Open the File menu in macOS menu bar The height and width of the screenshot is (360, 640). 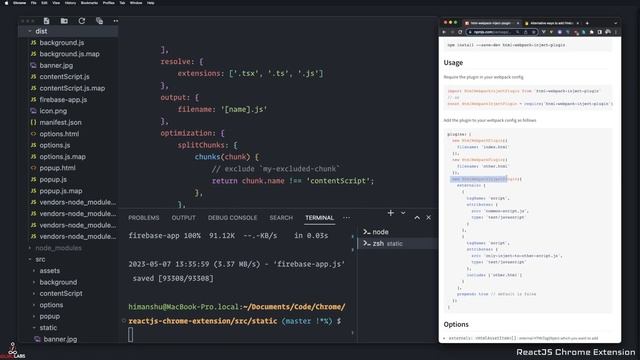(x=33, y=3)
